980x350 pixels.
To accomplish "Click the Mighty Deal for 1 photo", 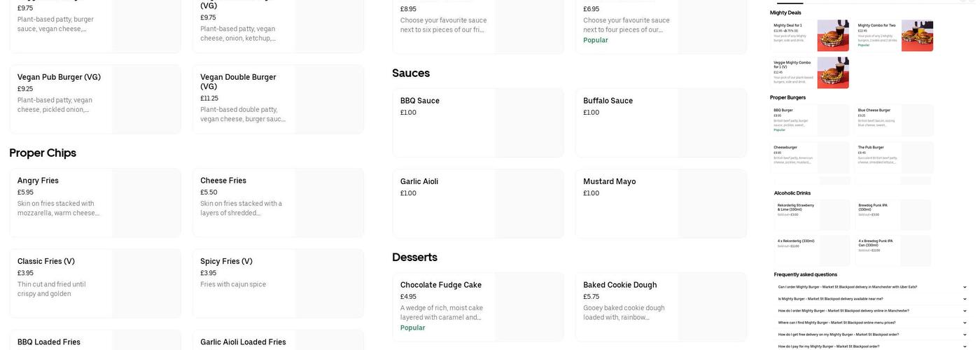I will click(833, 35).
